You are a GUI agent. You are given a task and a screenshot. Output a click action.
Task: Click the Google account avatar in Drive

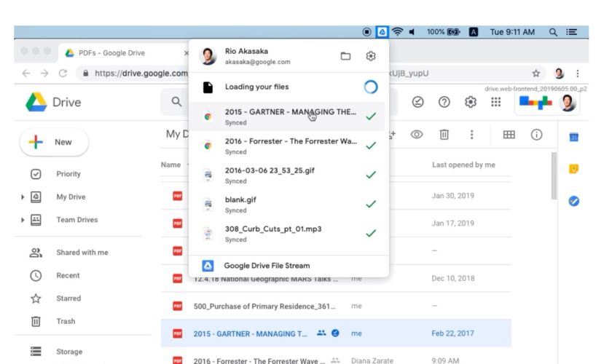tap(567, 103)
